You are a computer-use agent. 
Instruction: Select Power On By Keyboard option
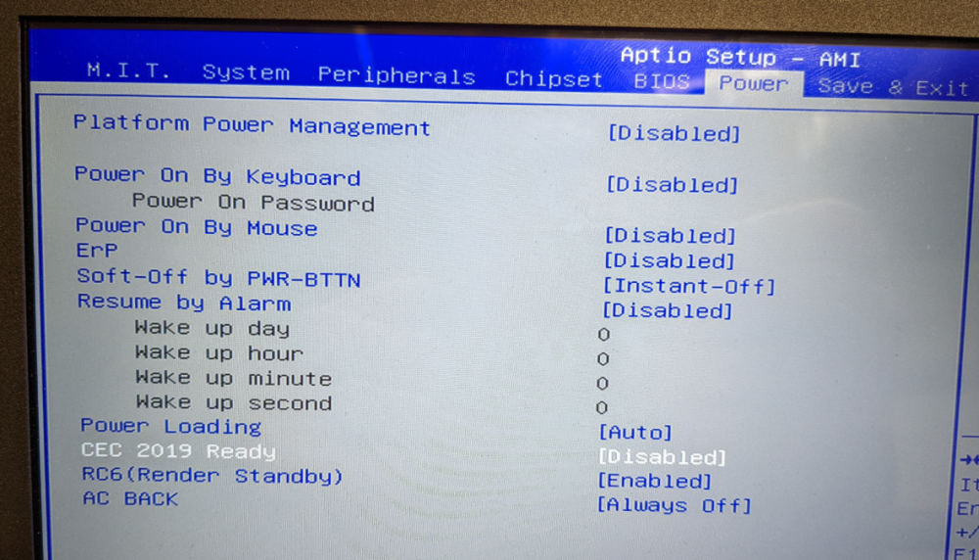click(217, 176)
